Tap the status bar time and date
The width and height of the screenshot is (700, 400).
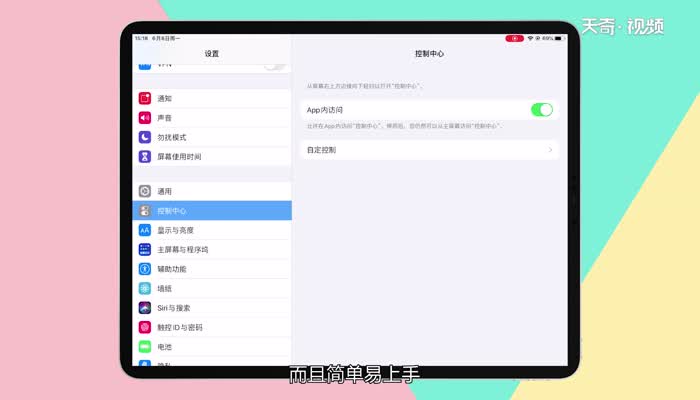coord(158,38)
